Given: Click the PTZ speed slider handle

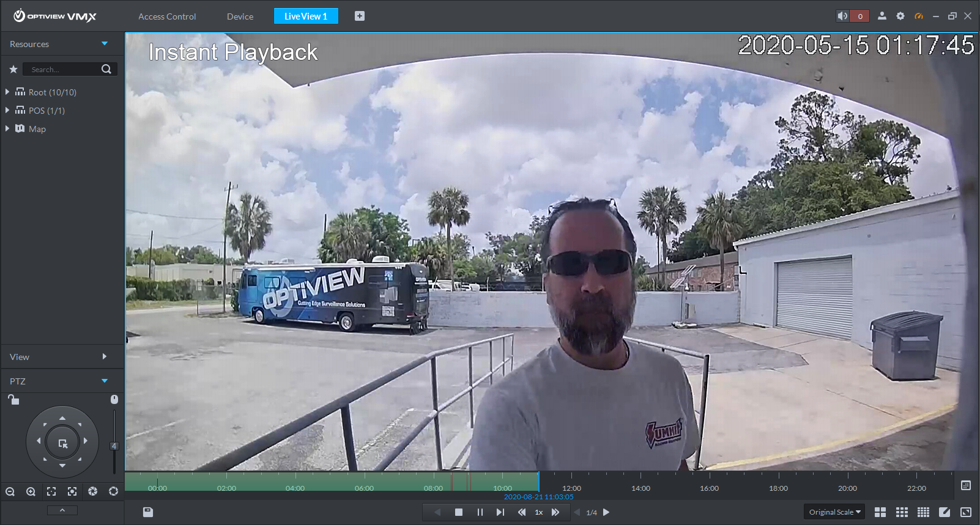Looking at the screenshot, I should point(114,446).
